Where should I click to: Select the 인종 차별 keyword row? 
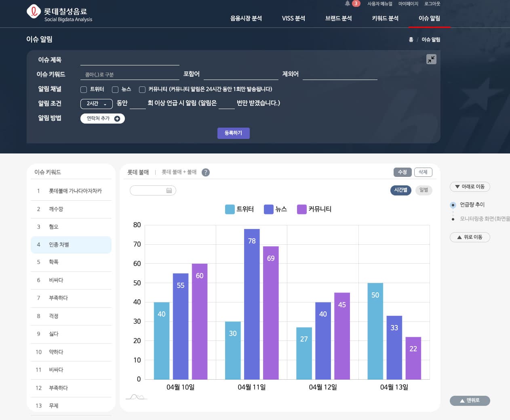71,245
